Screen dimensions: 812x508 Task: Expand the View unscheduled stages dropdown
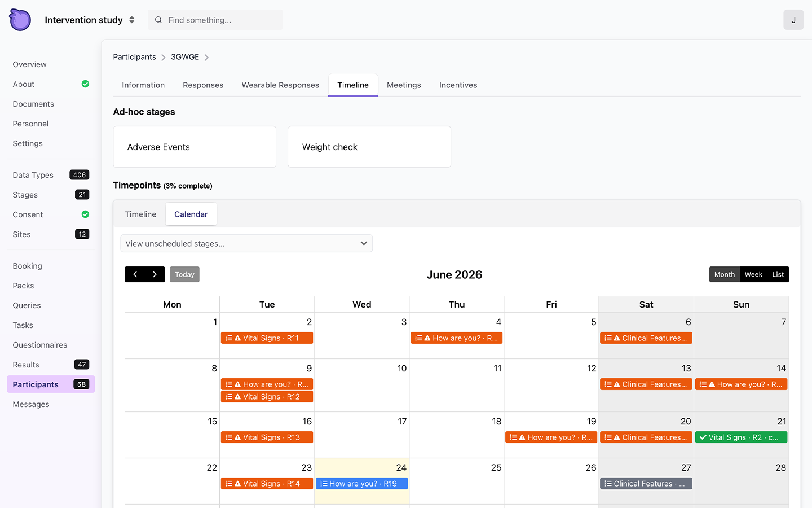coord(246,243)
